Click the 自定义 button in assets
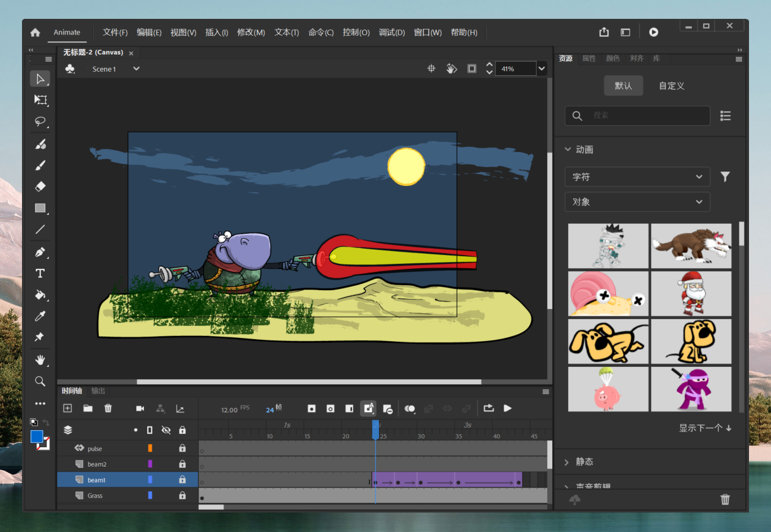This screenshot has width=771, height=532. 671,86
